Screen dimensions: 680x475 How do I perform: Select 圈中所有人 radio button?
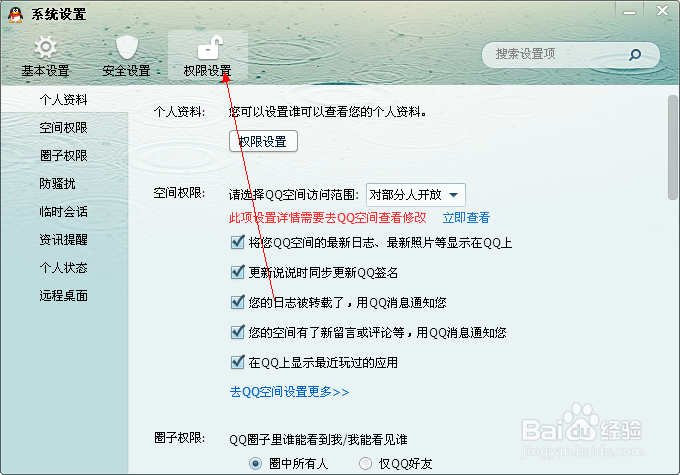(255, 464)
